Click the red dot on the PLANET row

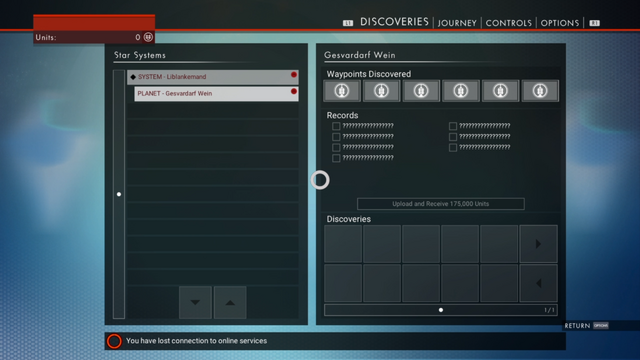pyautogui.click(x=293, y=91)
